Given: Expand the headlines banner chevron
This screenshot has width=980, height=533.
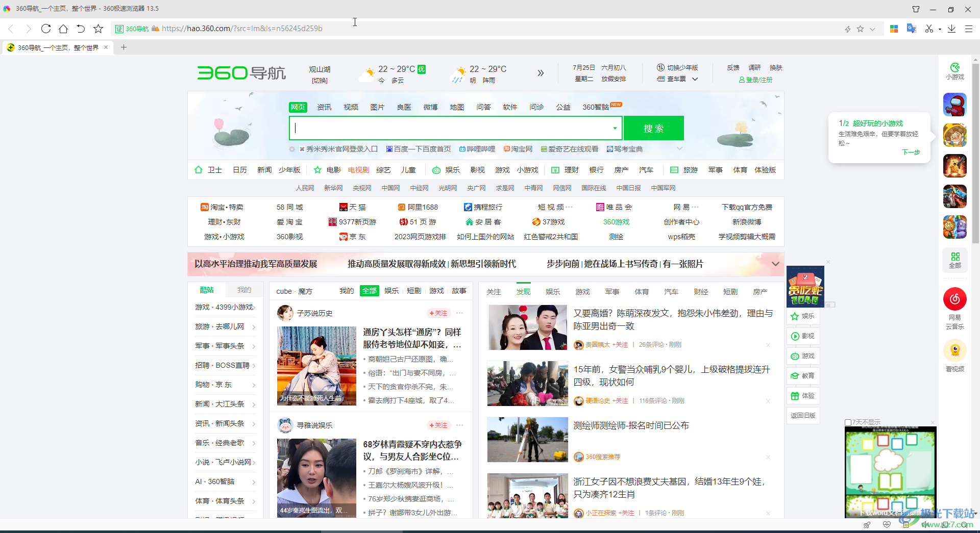Looking at the screenshot, I should click(x=775, y=264).
